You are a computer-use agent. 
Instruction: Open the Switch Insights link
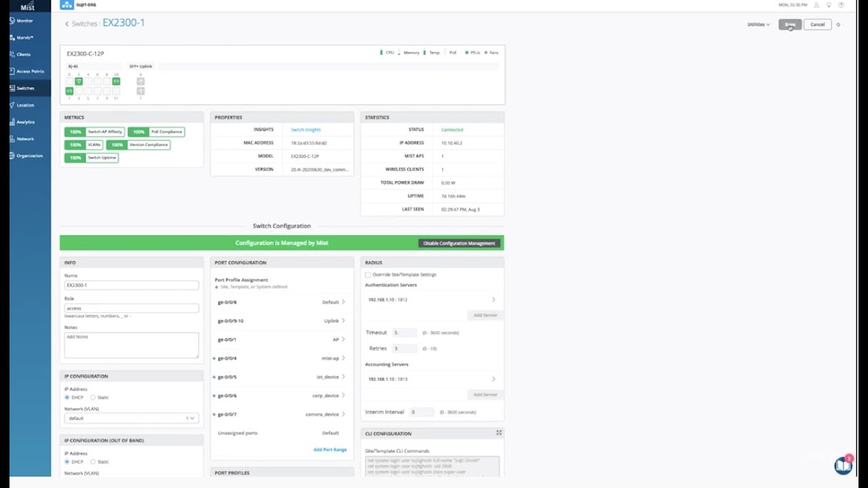click(x=306, y=129)
